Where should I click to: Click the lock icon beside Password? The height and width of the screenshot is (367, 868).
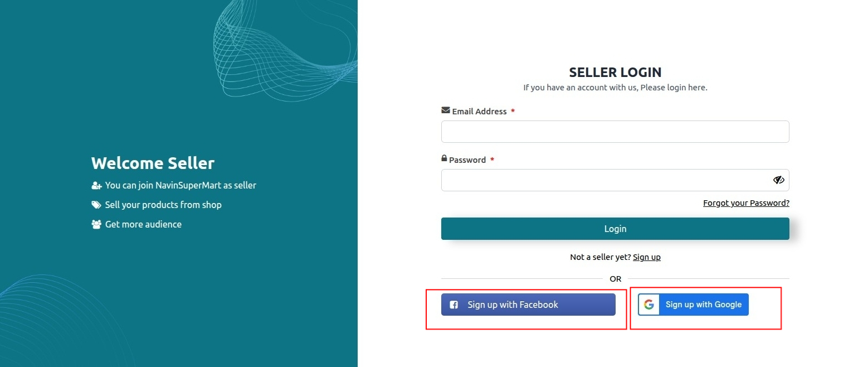pyautogui.click(x=444, y=158)
